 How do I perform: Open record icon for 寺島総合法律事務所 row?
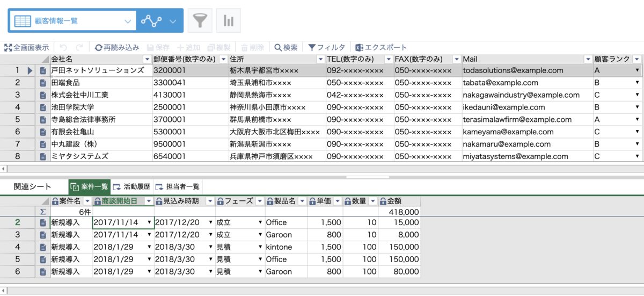[43, 119]
